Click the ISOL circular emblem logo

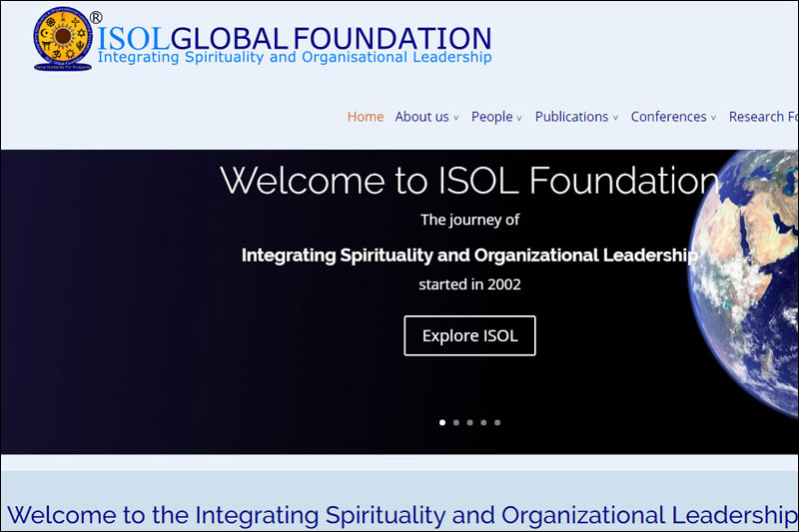[x=63, y=40]
